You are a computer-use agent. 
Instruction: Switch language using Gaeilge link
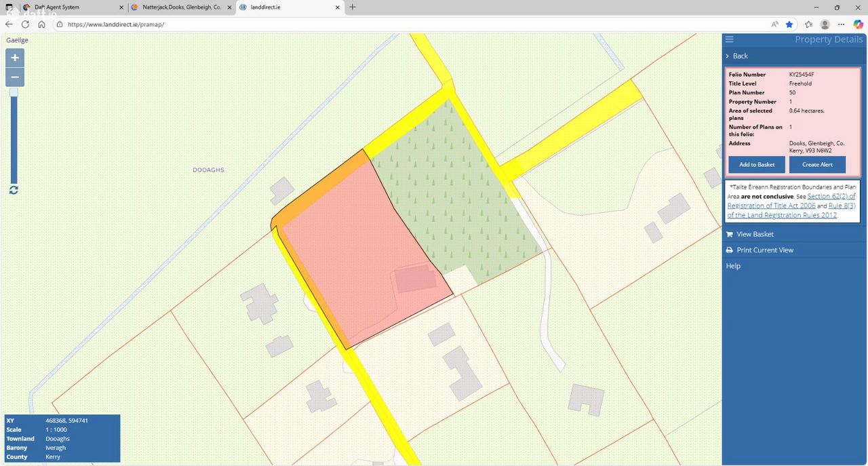pos(17,40)
